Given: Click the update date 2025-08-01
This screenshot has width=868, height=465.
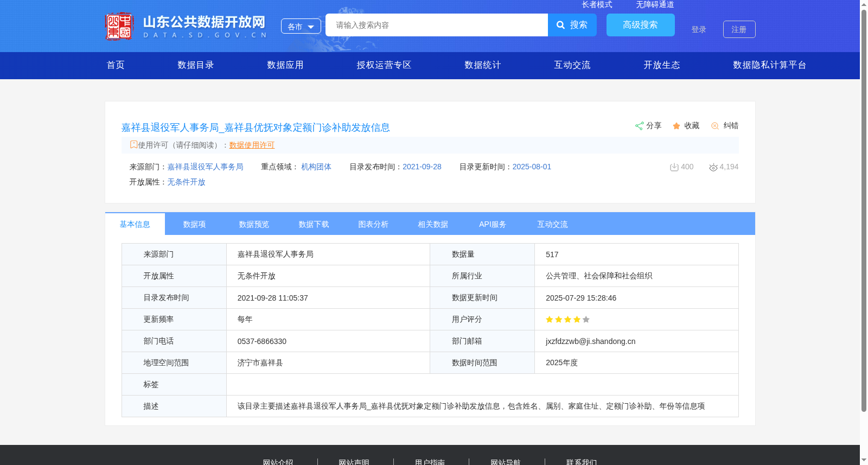Looking at the screenshot, I should coord(532,167).
